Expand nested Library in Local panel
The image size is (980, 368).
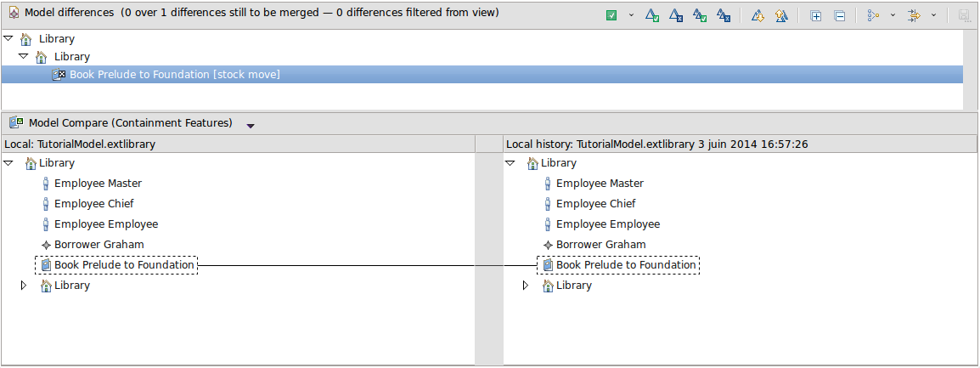[24, 286]
